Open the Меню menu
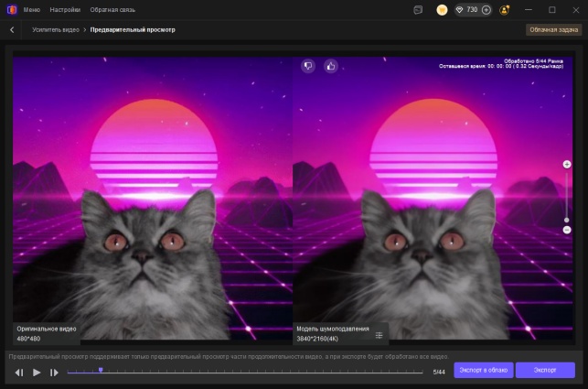 point(32,10)
